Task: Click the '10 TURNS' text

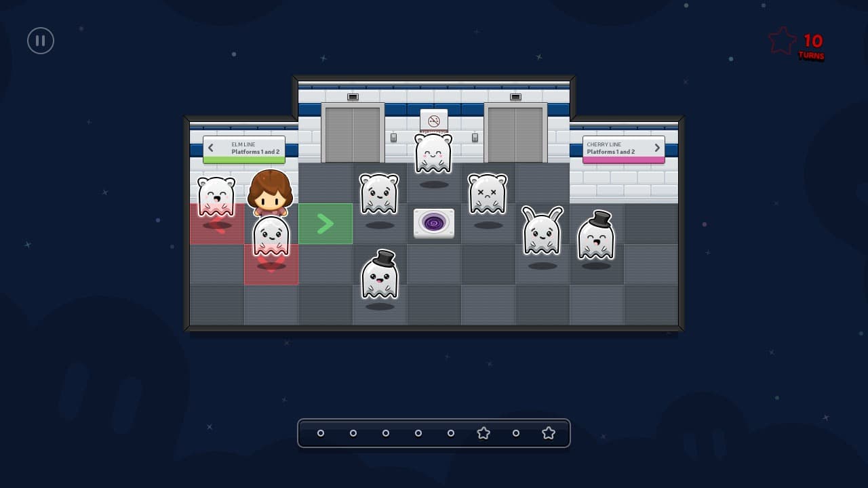Action: click(x=812, y=47)
